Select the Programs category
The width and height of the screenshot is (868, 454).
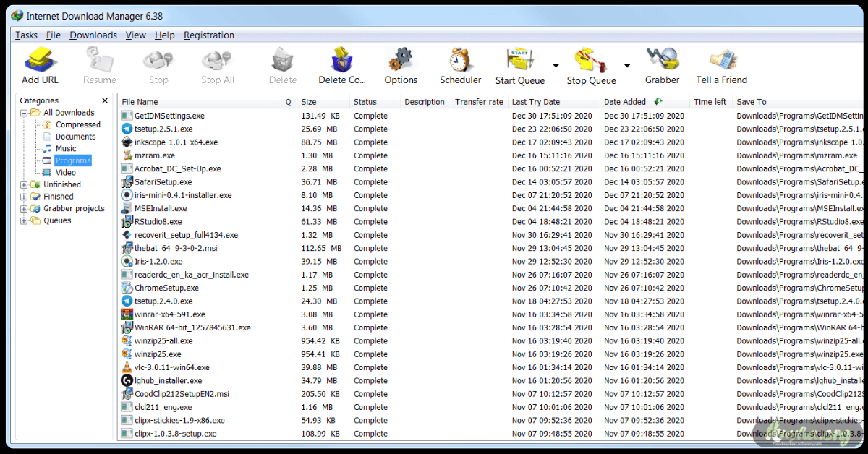click(x=73, y=160)
